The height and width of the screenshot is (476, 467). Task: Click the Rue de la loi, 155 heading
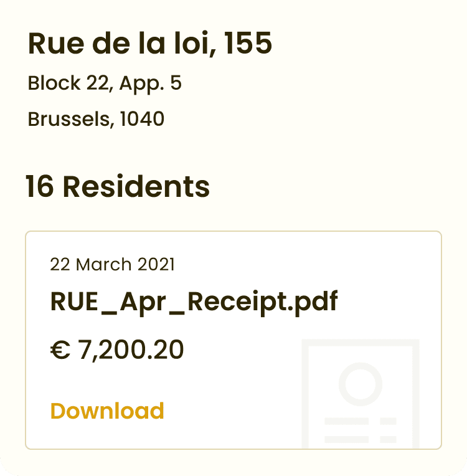click(150, 44)
